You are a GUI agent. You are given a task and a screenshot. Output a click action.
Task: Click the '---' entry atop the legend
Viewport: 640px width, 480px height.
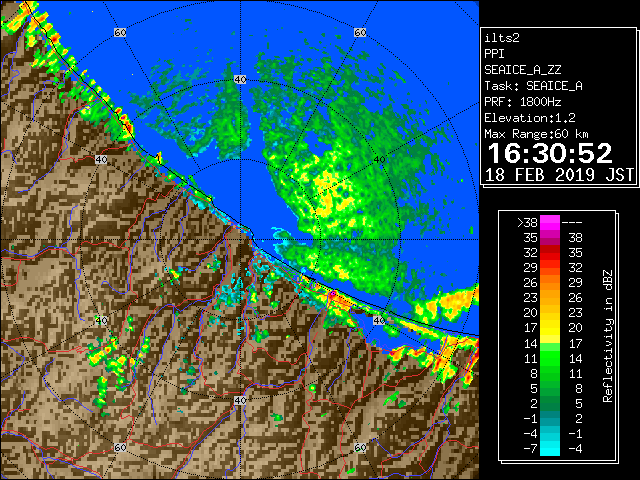[x=572, y=223]
